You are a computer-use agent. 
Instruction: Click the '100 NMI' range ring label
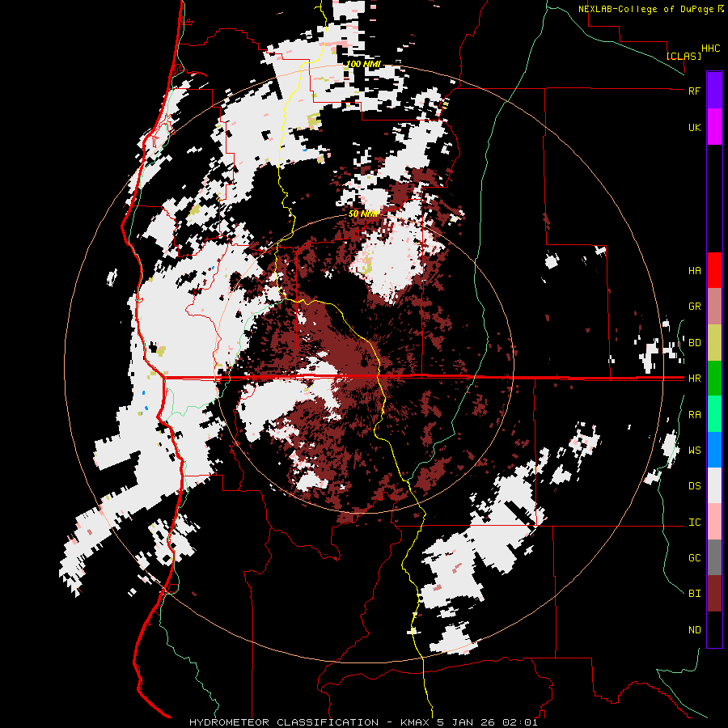[363, 64]
